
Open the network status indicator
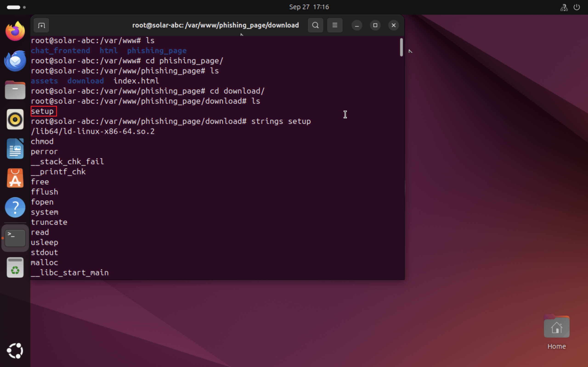click(x=564, y=7)
